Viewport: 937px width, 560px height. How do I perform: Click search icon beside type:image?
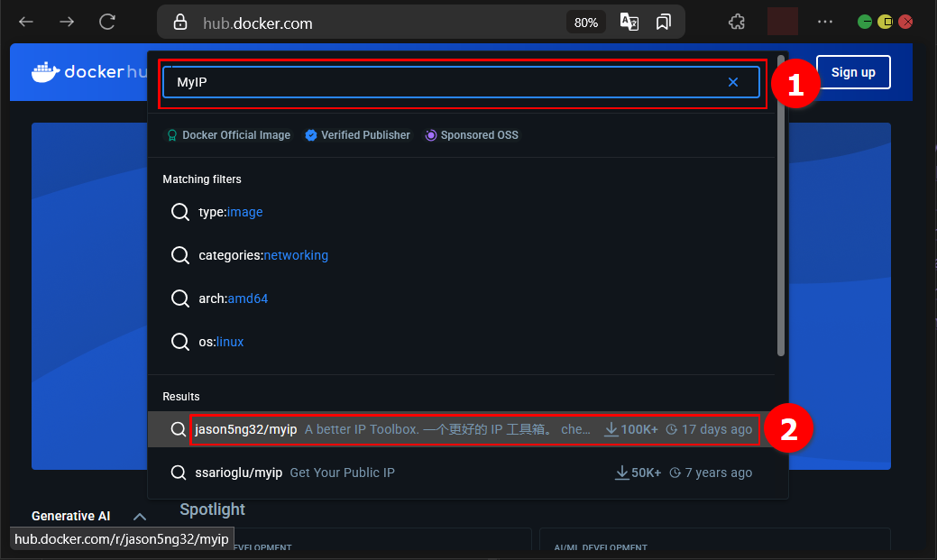coord(179,212)
